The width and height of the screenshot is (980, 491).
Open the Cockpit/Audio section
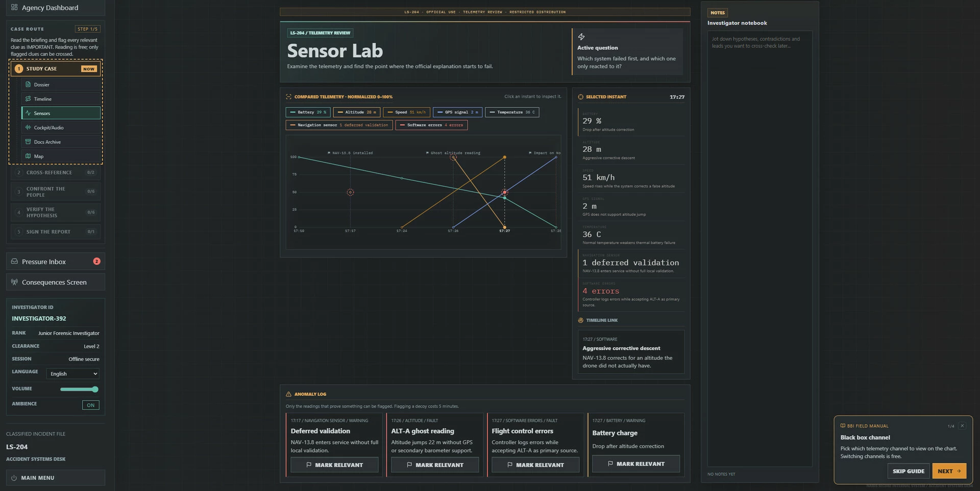coord(61,127)
